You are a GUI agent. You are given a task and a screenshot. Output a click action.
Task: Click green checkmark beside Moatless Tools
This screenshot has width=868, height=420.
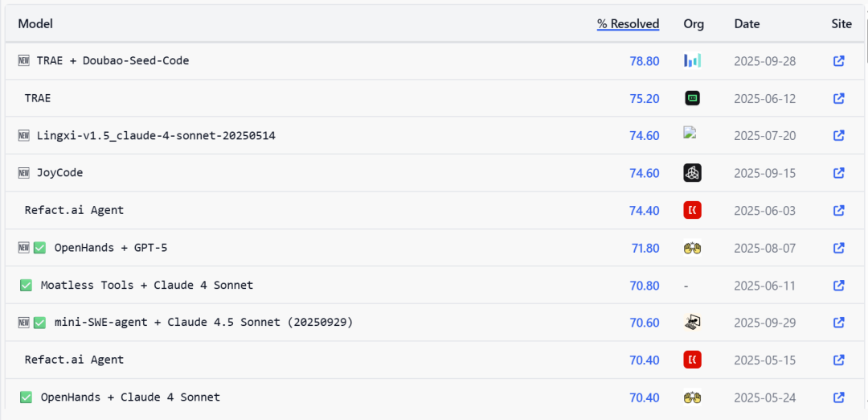pyautogui.click(x=26, y=286)
